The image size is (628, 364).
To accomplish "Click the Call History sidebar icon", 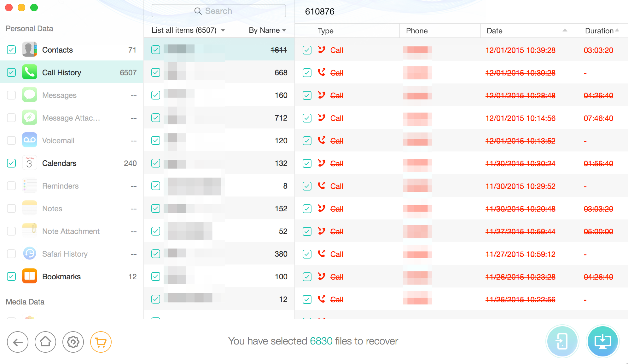I will [29, 72].
